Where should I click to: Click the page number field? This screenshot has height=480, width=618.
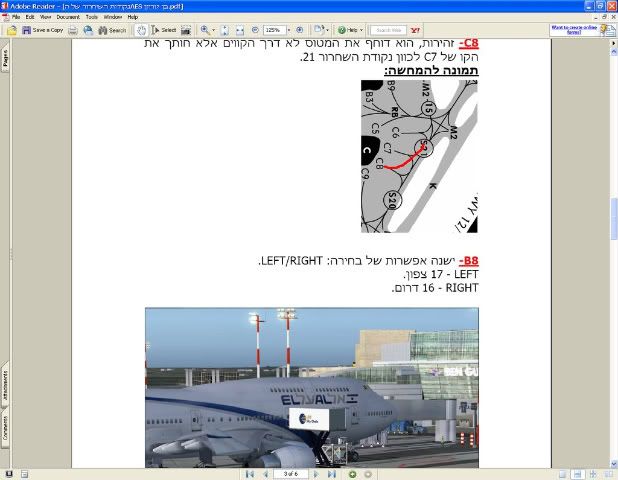[290, 473]
